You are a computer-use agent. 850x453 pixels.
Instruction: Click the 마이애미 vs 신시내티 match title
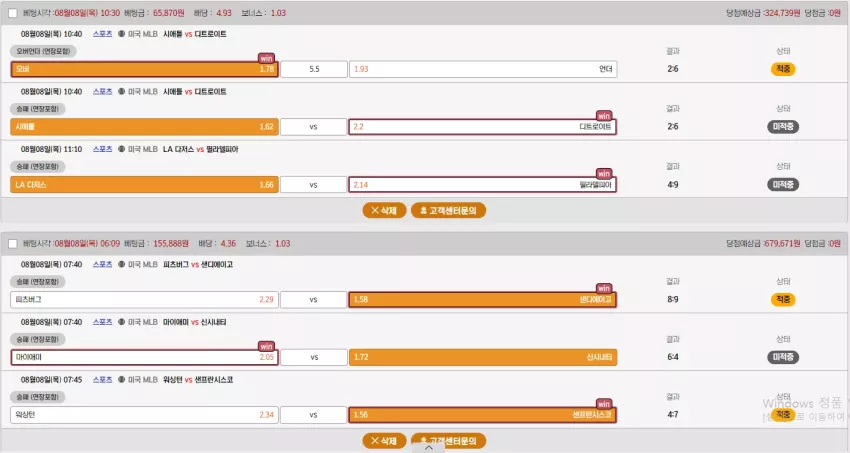click(195, 322)
